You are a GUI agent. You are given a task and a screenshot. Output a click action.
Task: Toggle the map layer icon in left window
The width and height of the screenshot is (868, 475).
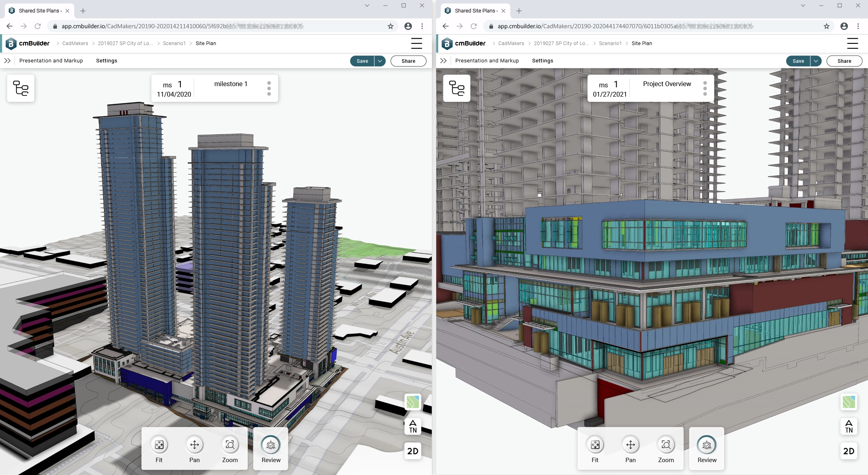point(413,402)
